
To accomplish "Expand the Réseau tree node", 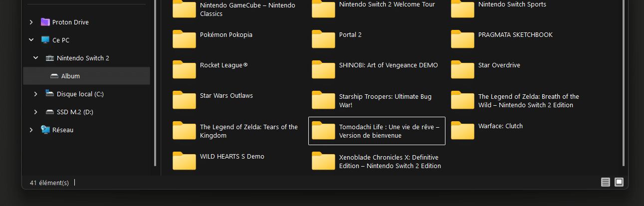I will tap(31, 130).
